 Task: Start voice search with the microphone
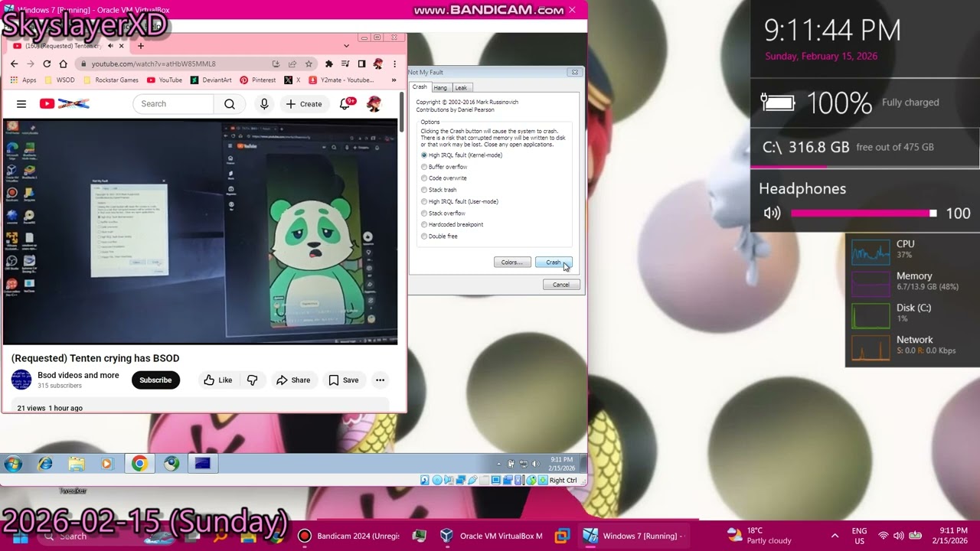click(x=264, y=104)
